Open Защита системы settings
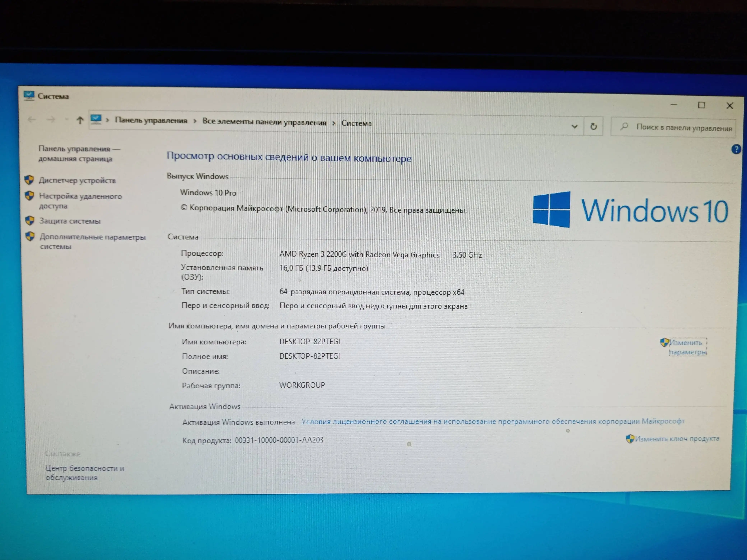 [70, 221]
